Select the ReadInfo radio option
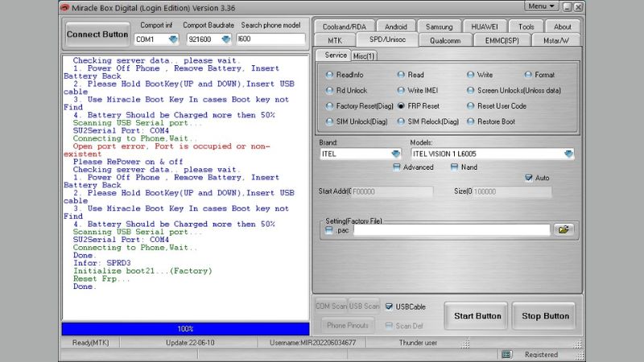This screenshot has width=644, height=362. [x=330, y=75]
